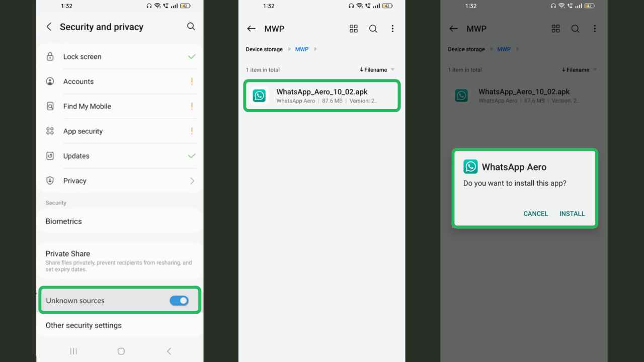
Task: Switch view layout in middle MWP screen
Action: (x=354, y=29)
